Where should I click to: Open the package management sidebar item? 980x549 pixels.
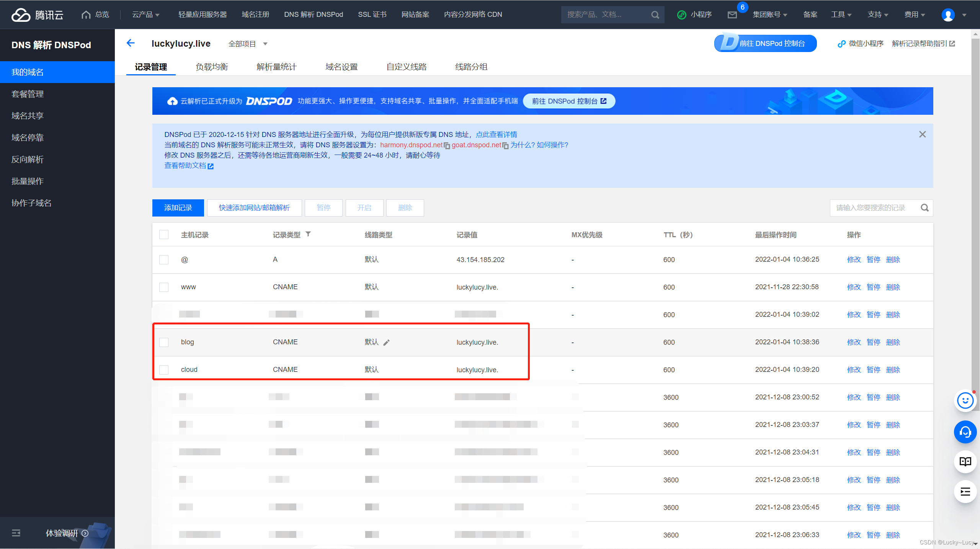57,94
